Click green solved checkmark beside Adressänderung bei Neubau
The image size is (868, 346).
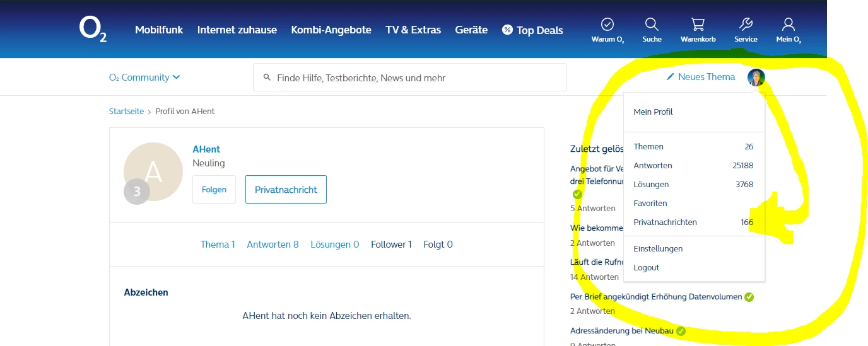(681, 331)
